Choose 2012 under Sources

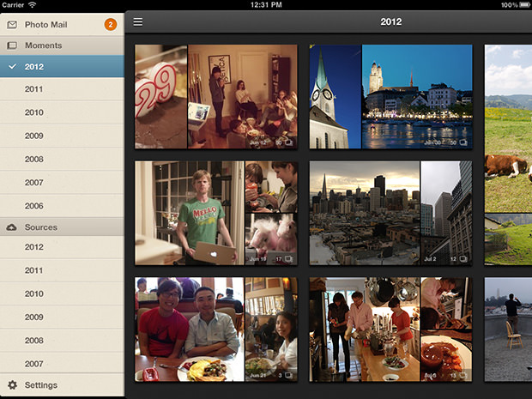tap(62, 247)
